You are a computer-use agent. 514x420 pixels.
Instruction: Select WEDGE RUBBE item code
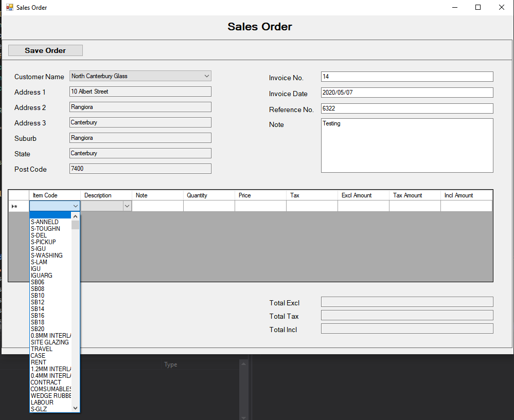coord(51,396)
